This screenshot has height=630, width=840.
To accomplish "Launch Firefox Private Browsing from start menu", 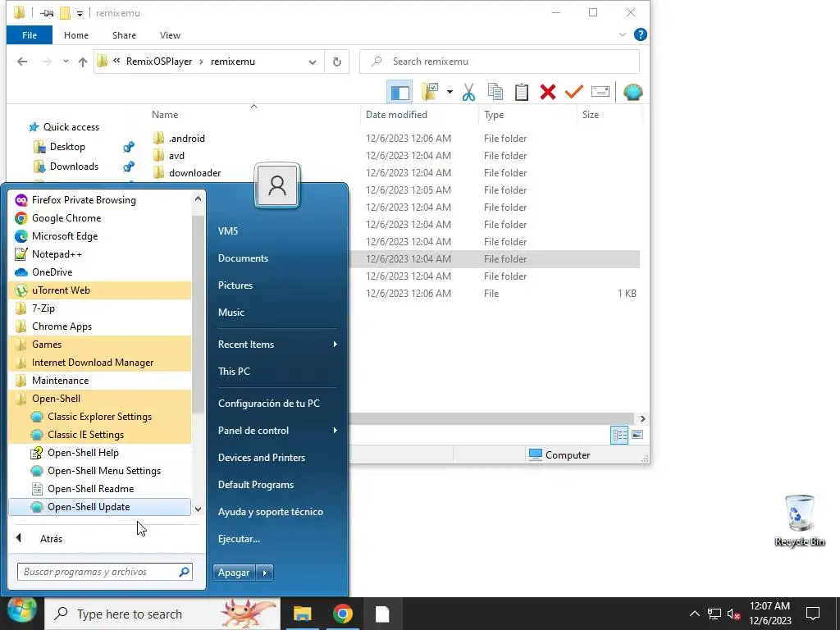I will (x=99, y=200).
